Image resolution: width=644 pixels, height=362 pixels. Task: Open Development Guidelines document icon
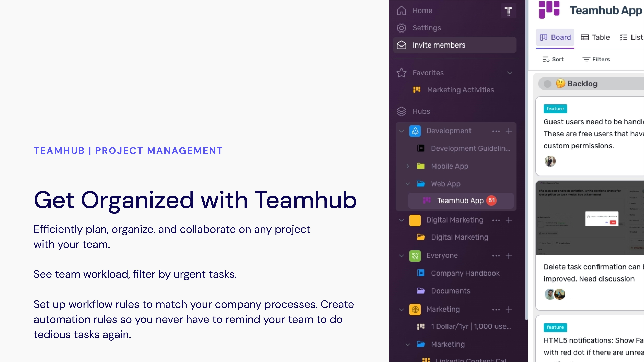(421, 148)
